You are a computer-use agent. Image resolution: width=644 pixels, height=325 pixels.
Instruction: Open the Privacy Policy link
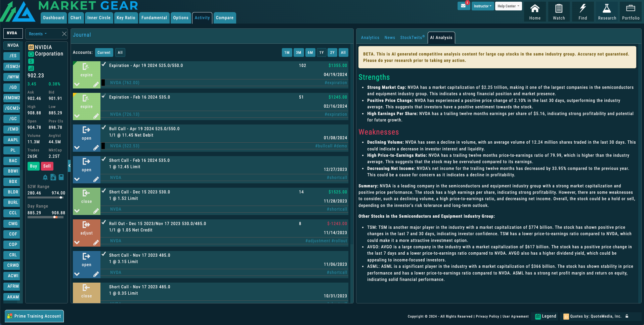[x=487, y=316]
